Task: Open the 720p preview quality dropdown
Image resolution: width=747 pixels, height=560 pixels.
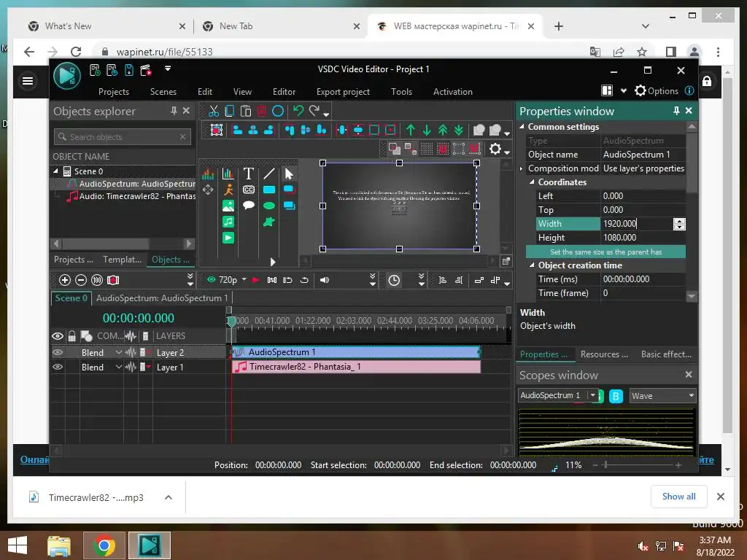Action: click(x=244, y=279)
